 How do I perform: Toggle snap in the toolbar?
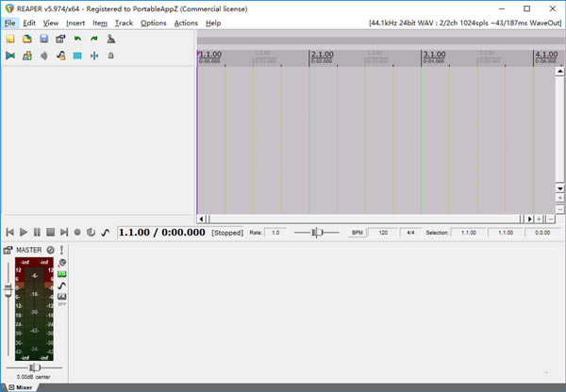click(94, 56)
